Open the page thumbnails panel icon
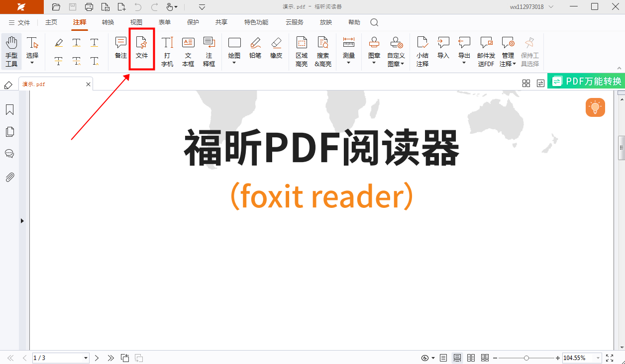The image size is (625, 364). pyautogui.click(x=9, y=131)
